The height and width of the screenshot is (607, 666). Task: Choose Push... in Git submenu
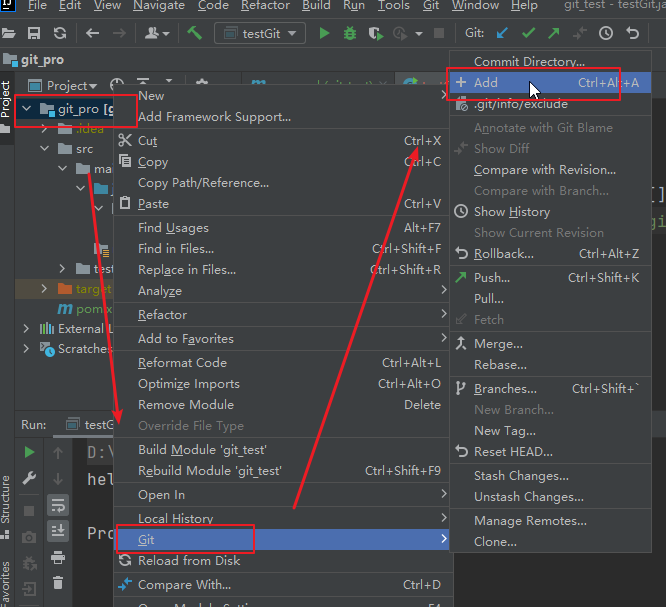pos(550,278)
